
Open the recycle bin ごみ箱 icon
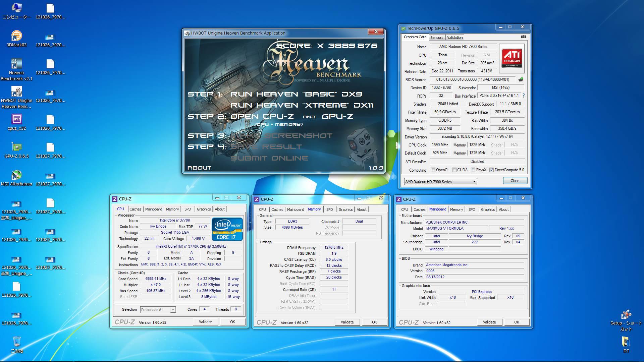coord(16,345)
